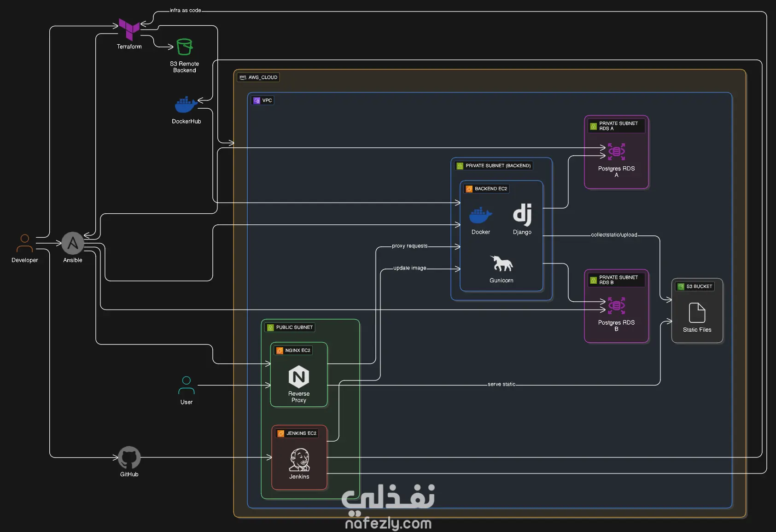The image size is (776, 532).
Task: Click the 'PRIVATE SUBNET RDS A' title
Action: 618,126
